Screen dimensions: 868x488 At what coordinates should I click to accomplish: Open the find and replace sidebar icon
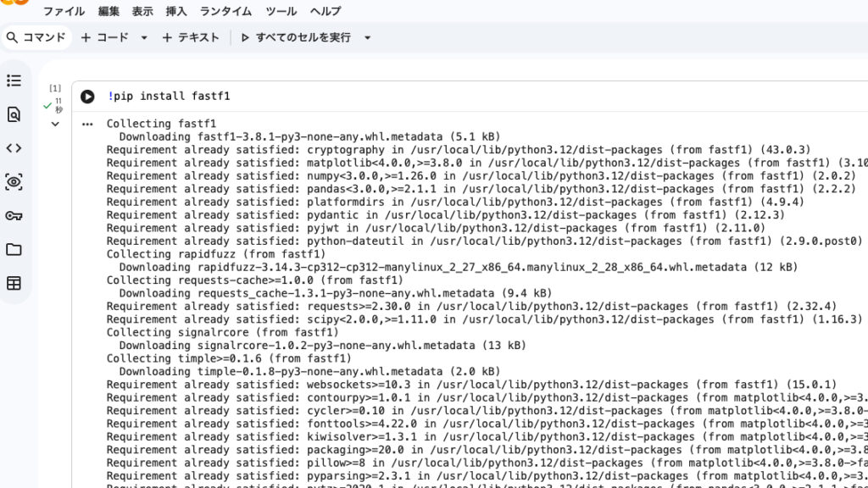tap(14, 114)
